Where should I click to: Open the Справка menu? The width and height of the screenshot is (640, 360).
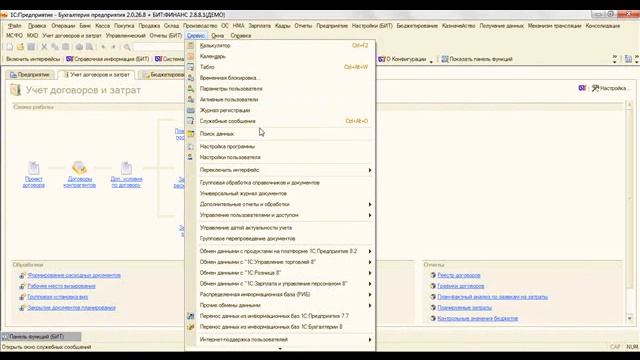point(240,36)
